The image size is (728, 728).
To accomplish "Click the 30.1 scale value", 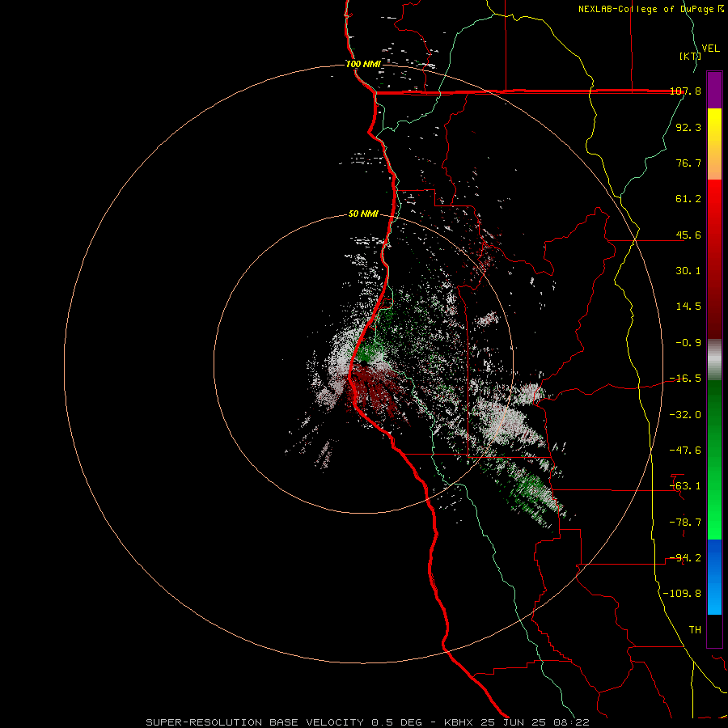I will click(x=688, y=271).
